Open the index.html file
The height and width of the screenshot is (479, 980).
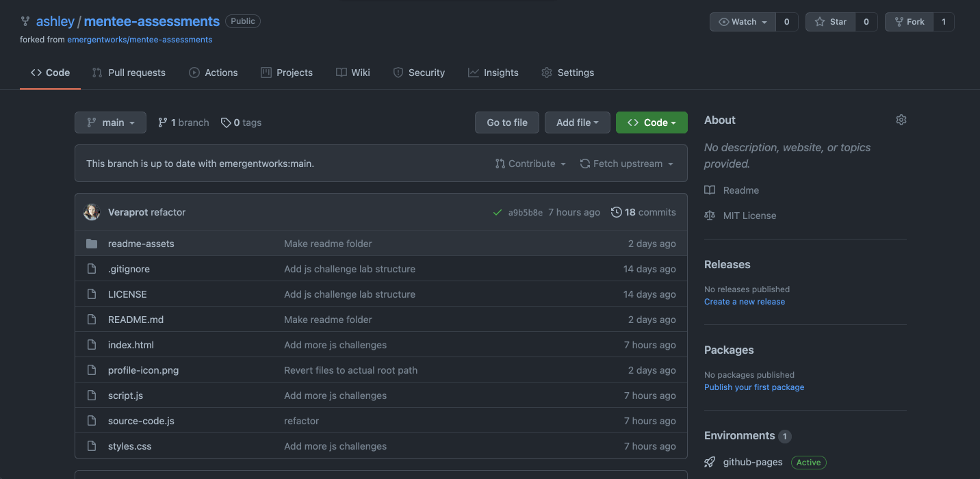(x=131, y=345)
